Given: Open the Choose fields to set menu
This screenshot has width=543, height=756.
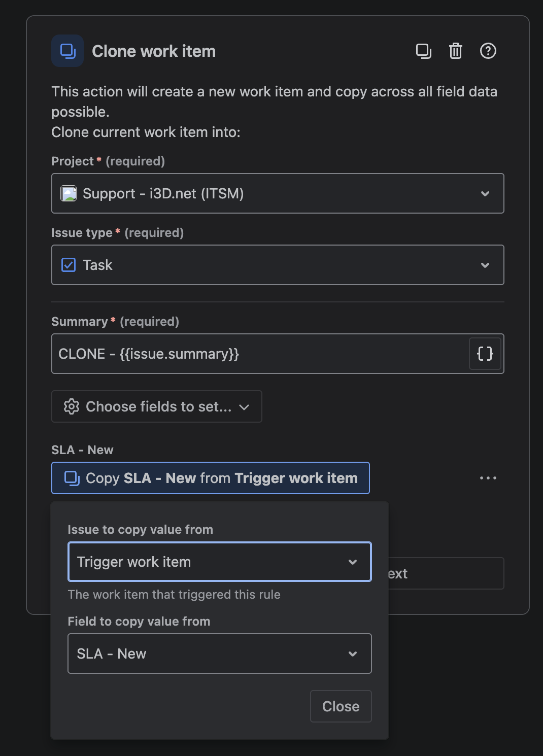Looking at the screenshot, I should 156,406.
